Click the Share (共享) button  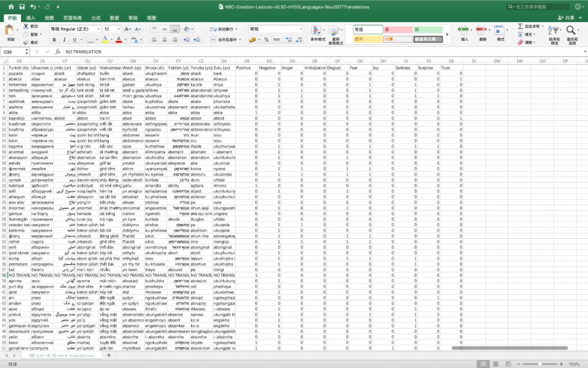point(566,17)
